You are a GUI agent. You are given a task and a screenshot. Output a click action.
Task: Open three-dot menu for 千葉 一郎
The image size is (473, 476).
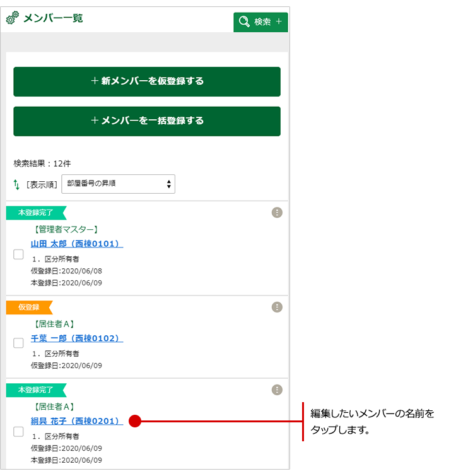tap(277, 307)
